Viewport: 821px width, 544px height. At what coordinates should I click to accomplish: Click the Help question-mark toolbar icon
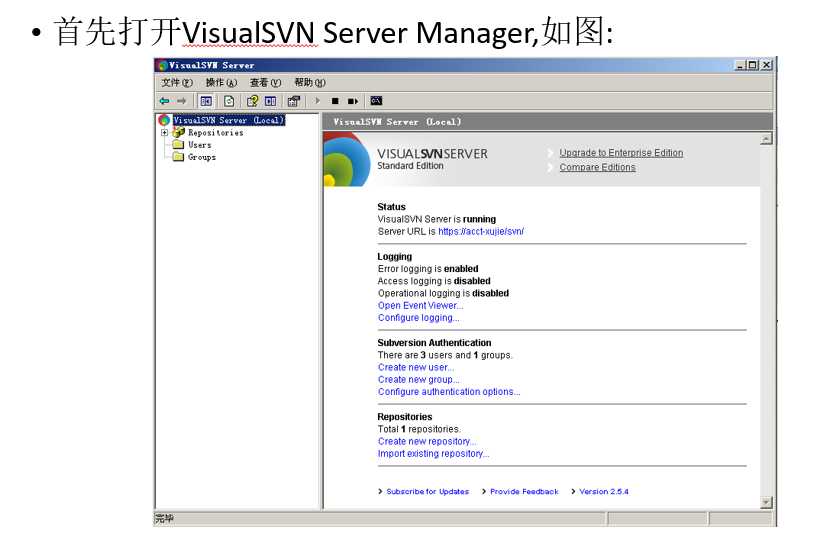tap(252, 101)
